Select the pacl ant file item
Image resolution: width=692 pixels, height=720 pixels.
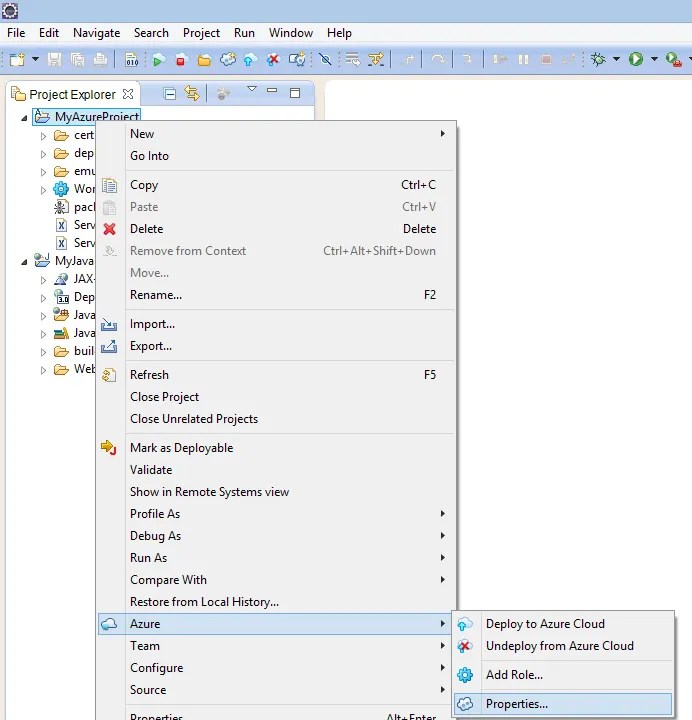(75, 207)
